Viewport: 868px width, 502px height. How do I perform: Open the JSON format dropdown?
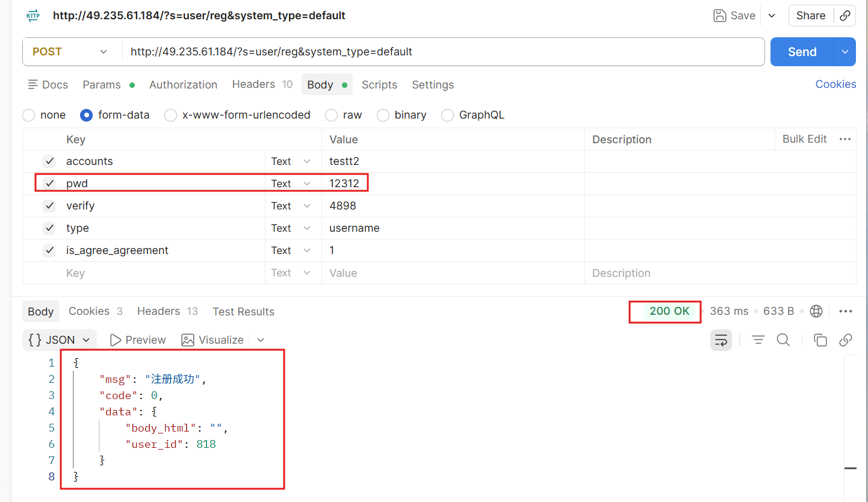[60, 340]
